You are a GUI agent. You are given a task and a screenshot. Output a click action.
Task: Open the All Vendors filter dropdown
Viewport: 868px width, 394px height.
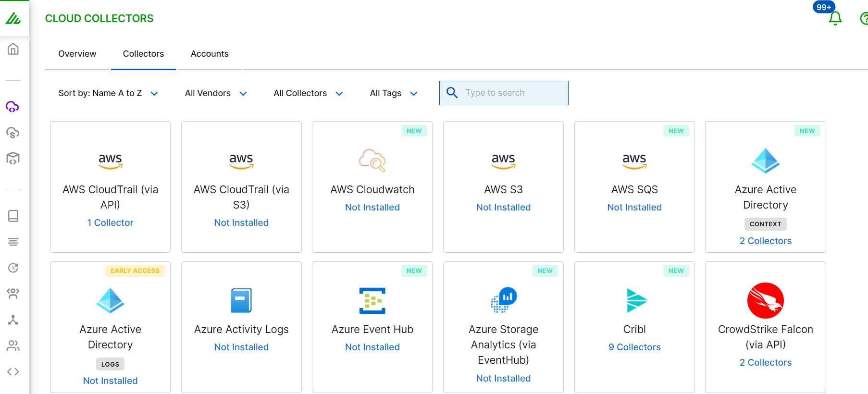[x=216, y=93]
